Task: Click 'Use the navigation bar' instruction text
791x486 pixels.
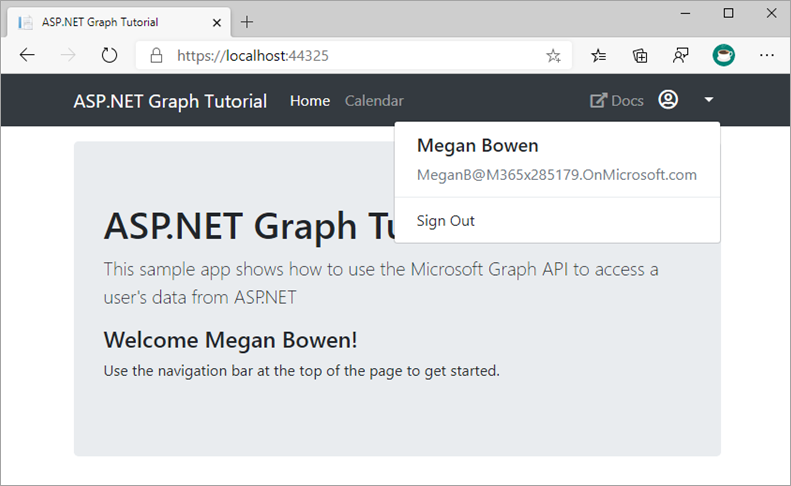Action: (301, 371)
